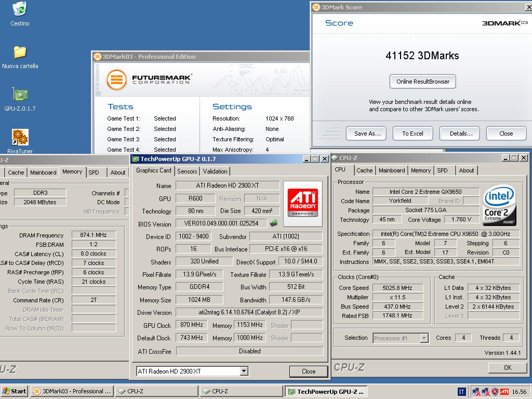The height and width of the screenshot is (399, 532).
Task: Select TechPowerUp GPU-Z taskbar item
Action: pos(326,391)
